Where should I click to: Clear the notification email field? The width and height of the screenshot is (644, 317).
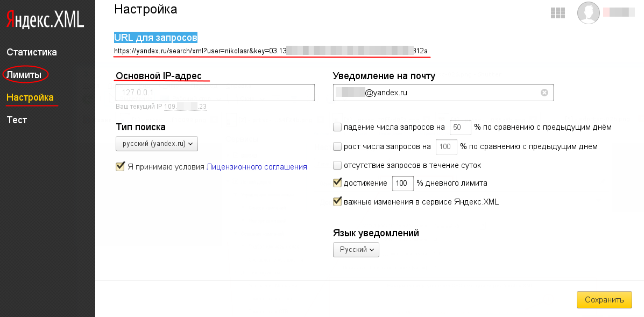(544, 93)
